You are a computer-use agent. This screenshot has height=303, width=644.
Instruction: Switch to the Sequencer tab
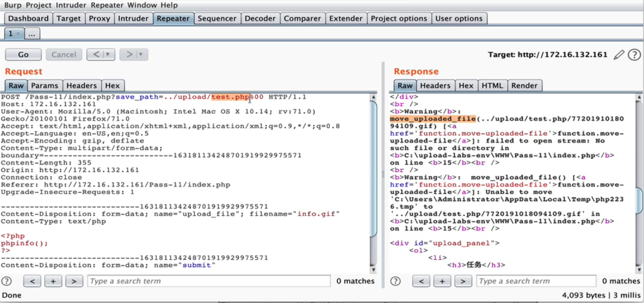click(217, 18)
